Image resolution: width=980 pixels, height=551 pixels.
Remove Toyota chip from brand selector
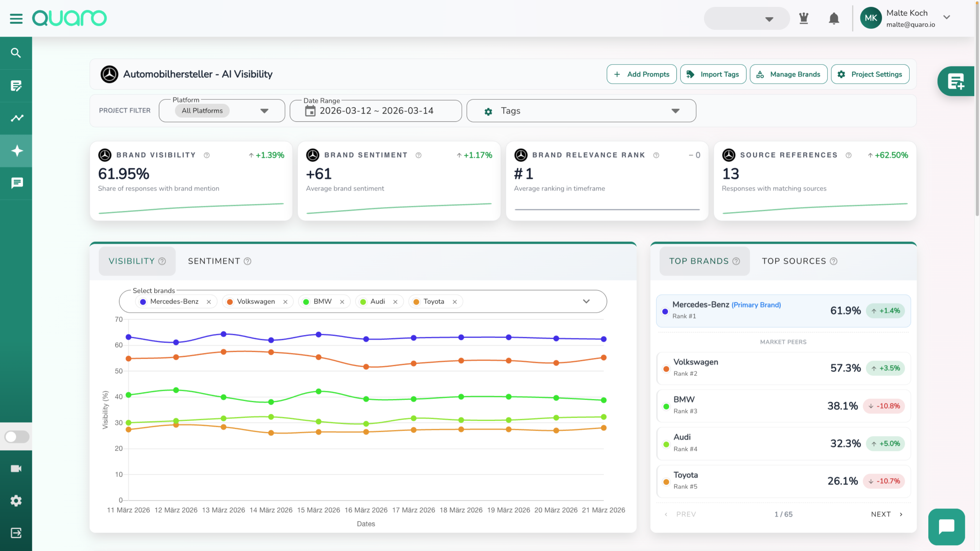click(455, 302)
